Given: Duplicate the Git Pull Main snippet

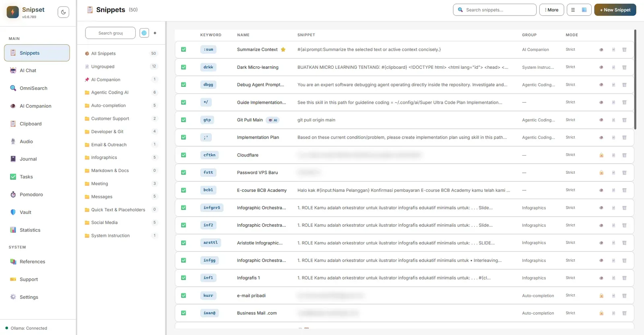Looking at the screenshot, I should tap(613, 120).
